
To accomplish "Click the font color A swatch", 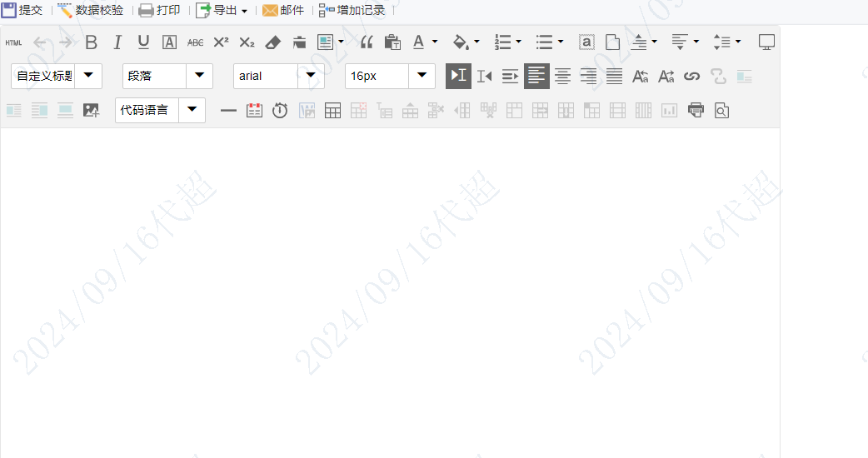I will point(418,42).
